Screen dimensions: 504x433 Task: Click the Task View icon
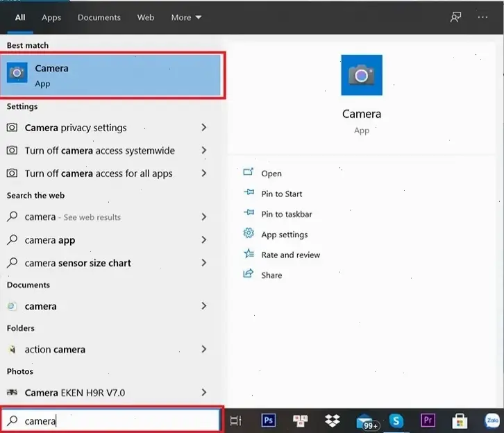pos(235,421)
